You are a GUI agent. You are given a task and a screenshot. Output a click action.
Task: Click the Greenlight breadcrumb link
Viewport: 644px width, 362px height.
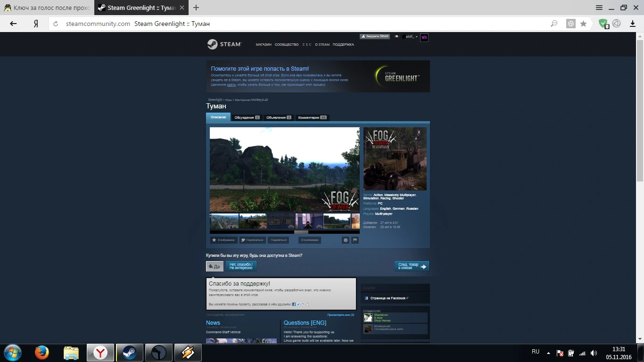pyautogui.click(x=215, y=100)
